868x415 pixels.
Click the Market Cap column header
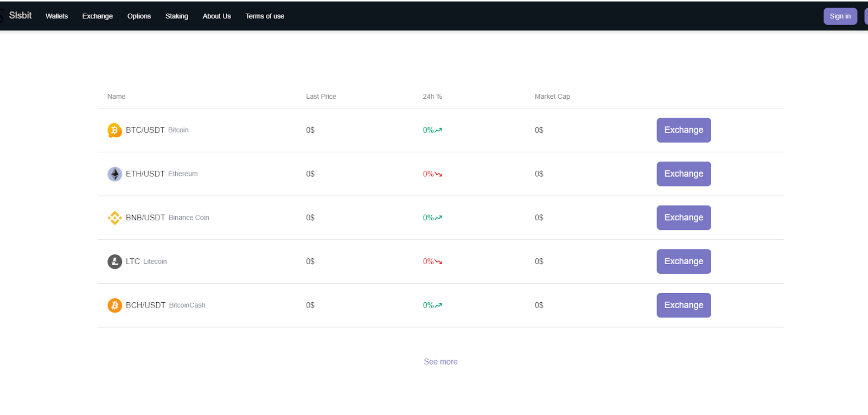click(552, 97)
